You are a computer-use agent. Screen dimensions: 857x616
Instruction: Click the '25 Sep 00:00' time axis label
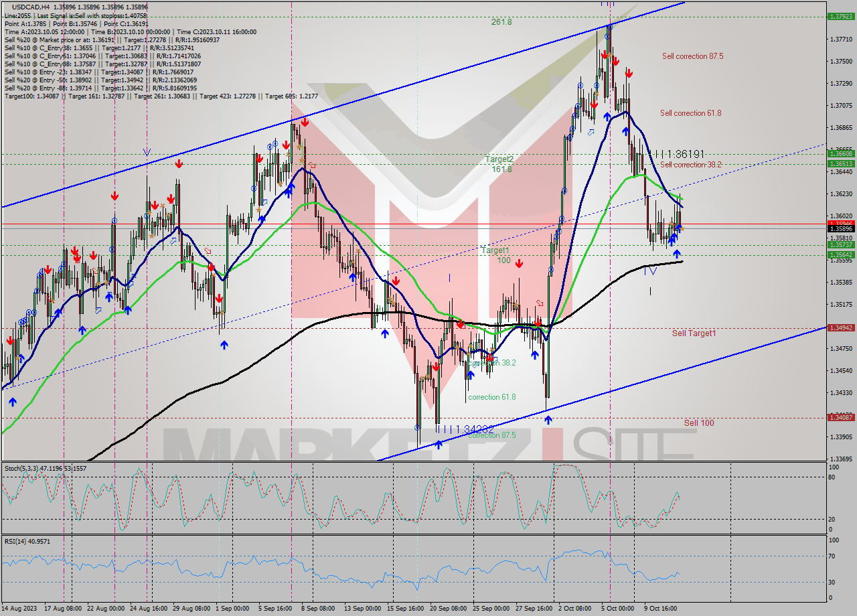[x=491, y=609]
